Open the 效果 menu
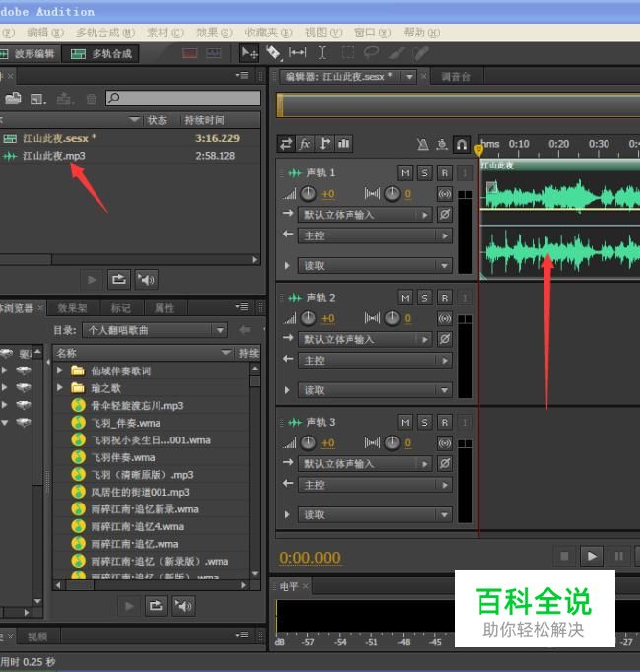The image size is (640, 672). 215,33
